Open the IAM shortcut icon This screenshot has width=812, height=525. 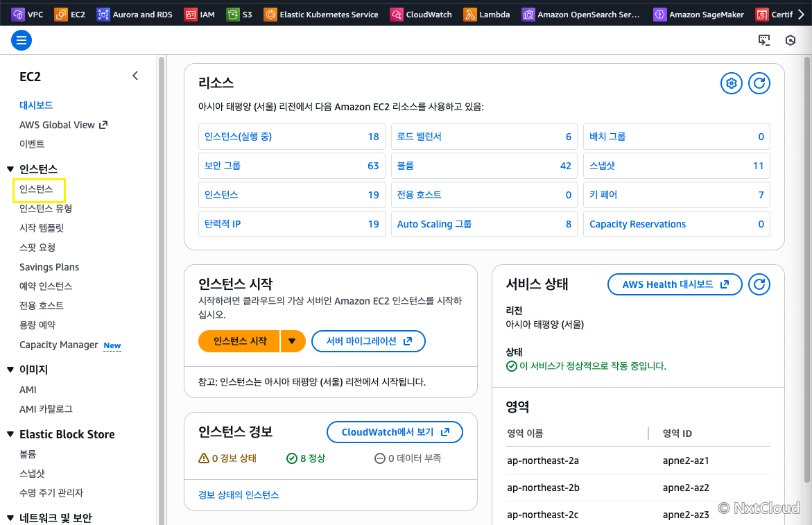coord(191,15)
